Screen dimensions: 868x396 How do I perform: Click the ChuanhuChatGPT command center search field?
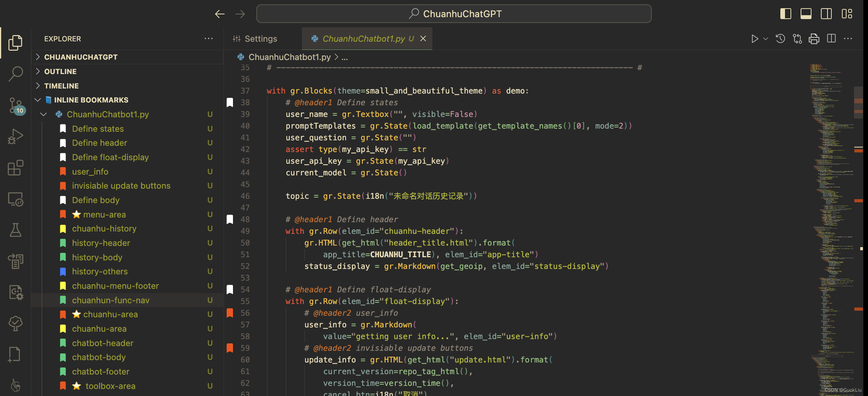tap(453, 13)
